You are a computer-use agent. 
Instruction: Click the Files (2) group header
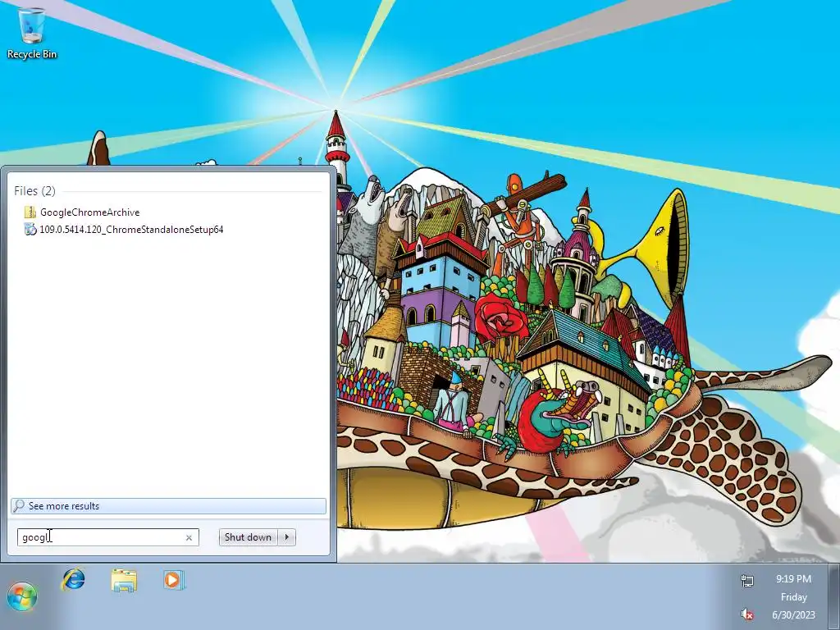[x=34, y=190]
